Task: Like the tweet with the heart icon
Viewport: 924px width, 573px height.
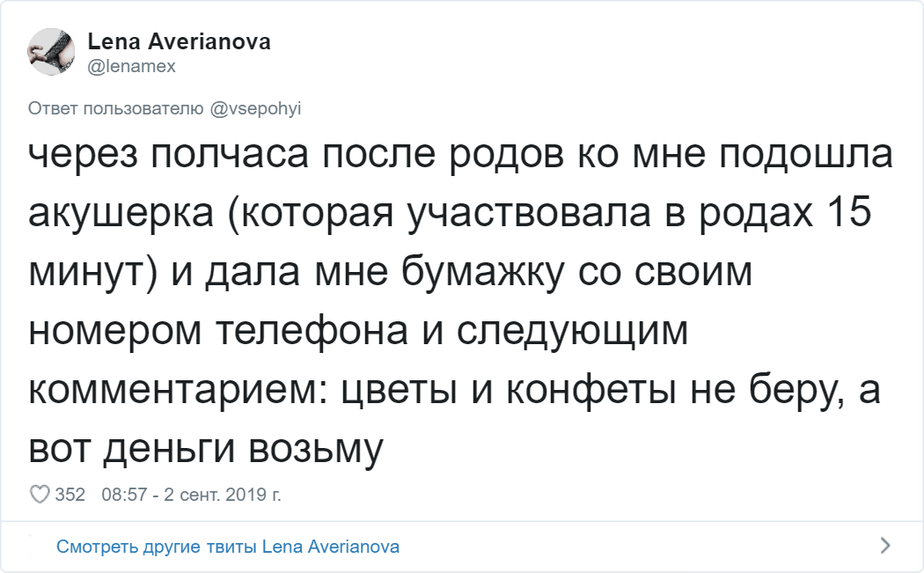Action: click(x=40, y=495)
